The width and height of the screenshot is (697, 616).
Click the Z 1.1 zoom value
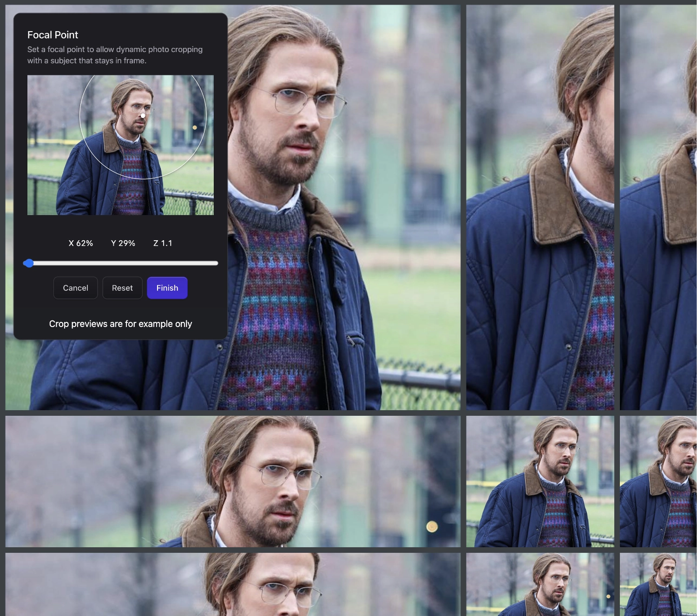162,243
